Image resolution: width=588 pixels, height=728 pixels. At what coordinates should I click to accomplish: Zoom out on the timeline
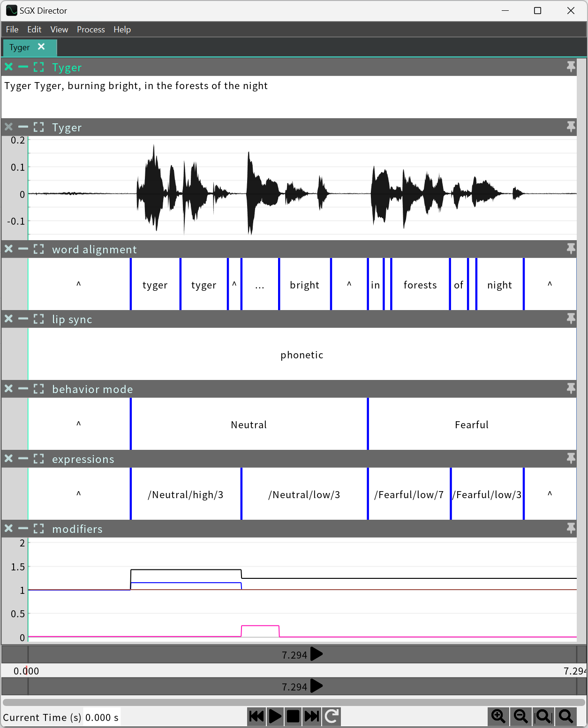coord(520,717)
